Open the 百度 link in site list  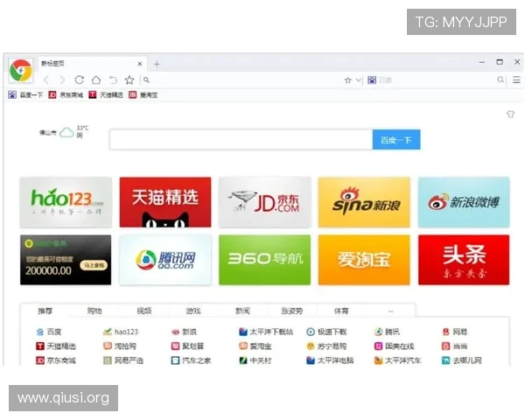[x=49, y=332]
